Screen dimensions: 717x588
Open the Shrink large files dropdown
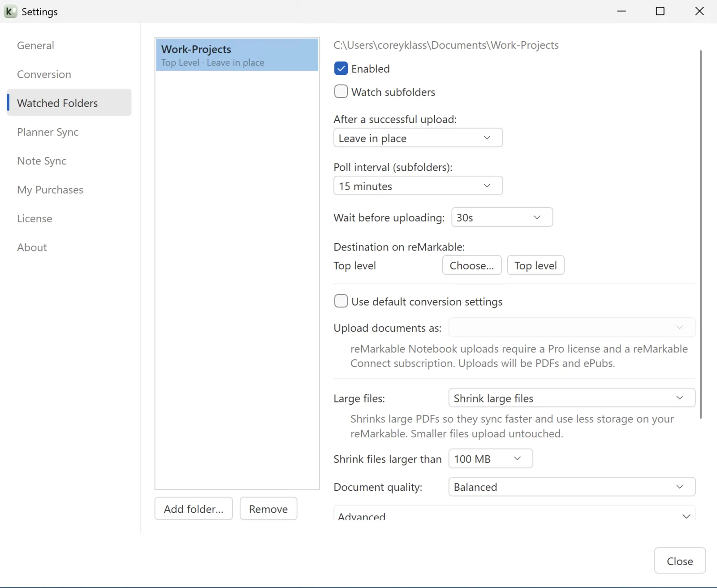point(572,398)
